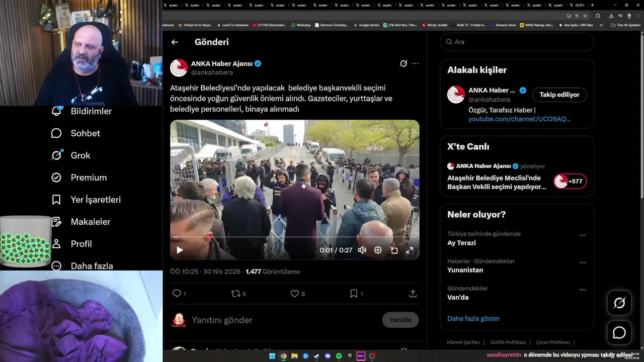The height and width of the screenshot is (362, 644).
Task: Open the WhatsApp bookmark
Action: [x=301, y=25]
